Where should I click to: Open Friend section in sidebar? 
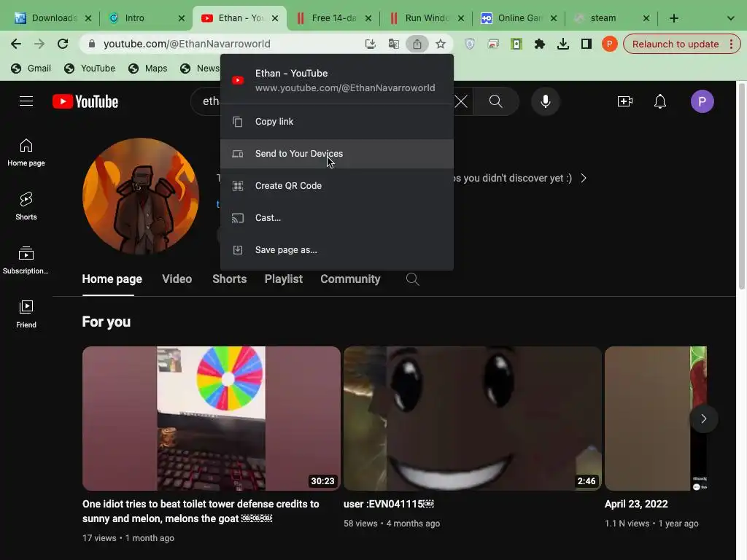click(x=26, y=314)
